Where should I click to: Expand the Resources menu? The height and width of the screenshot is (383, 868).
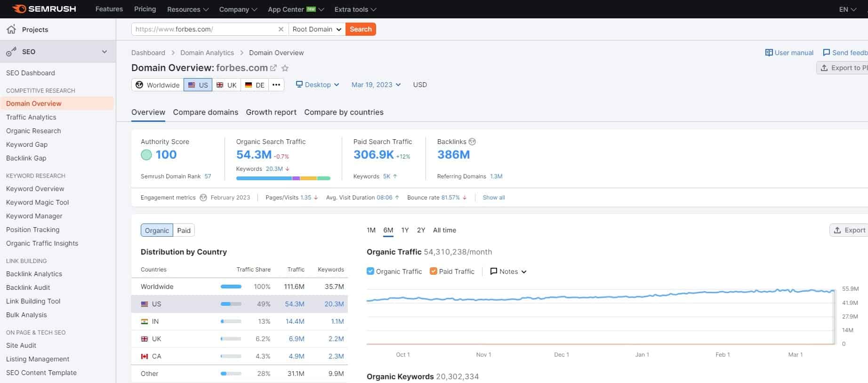pos(187,9)
